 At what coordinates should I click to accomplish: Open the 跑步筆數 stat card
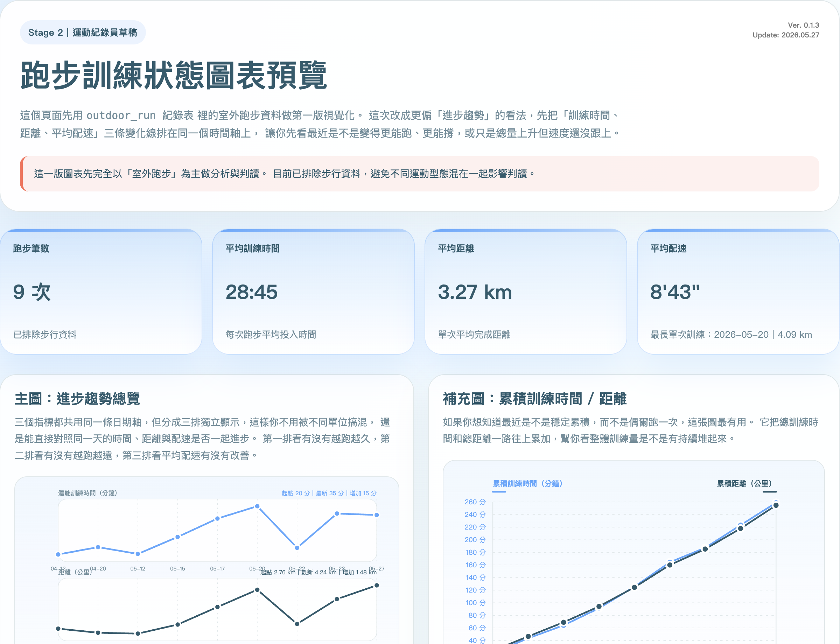101,292
